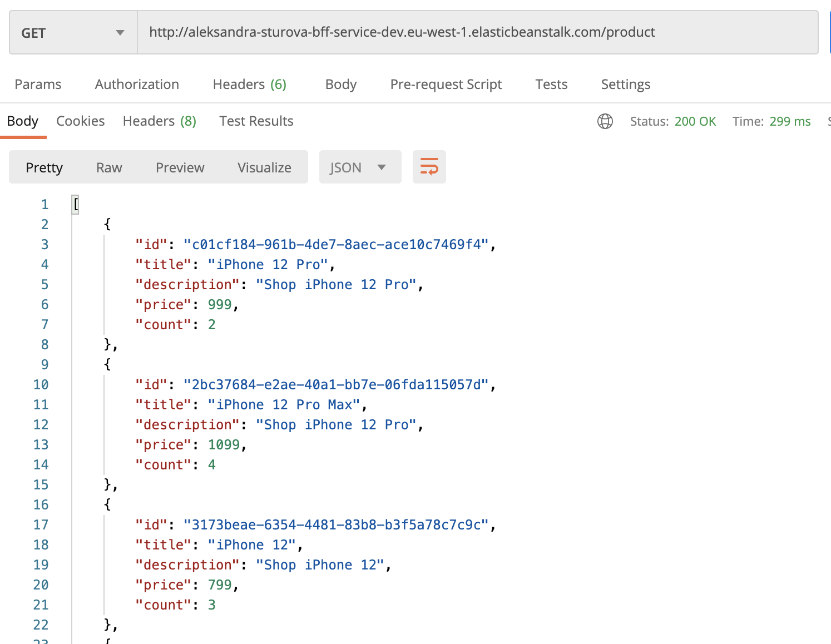Open the Pre-request Script tab
831x644 pixels.
coord(446,85)
